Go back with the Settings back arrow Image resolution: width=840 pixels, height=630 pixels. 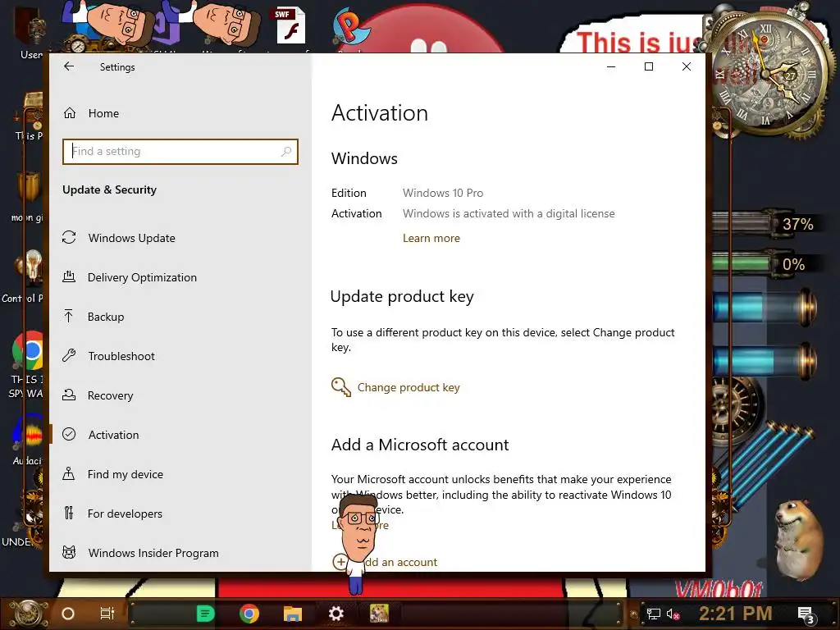point(69,66)
